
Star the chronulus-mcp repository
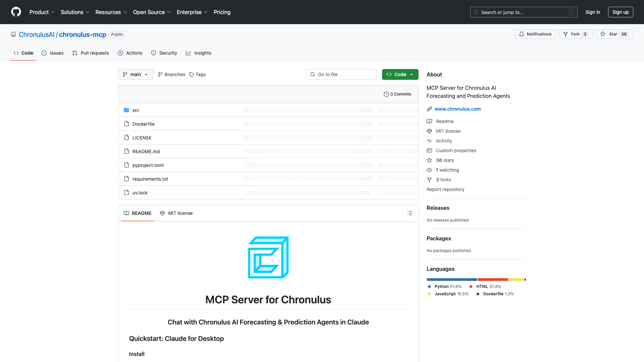coord(613,34)
